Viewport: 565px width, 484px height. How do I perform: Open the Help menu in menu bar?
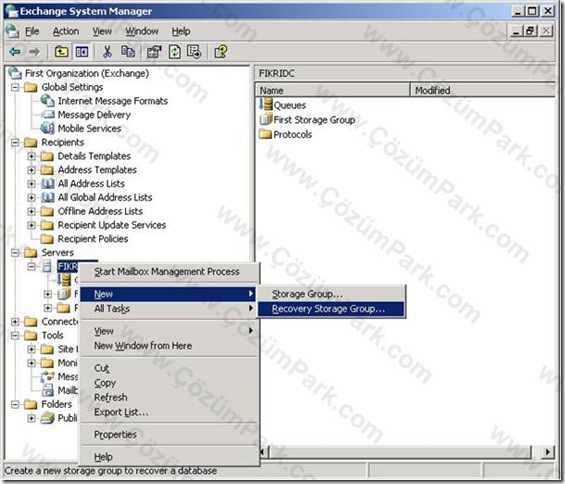(181, 32)
